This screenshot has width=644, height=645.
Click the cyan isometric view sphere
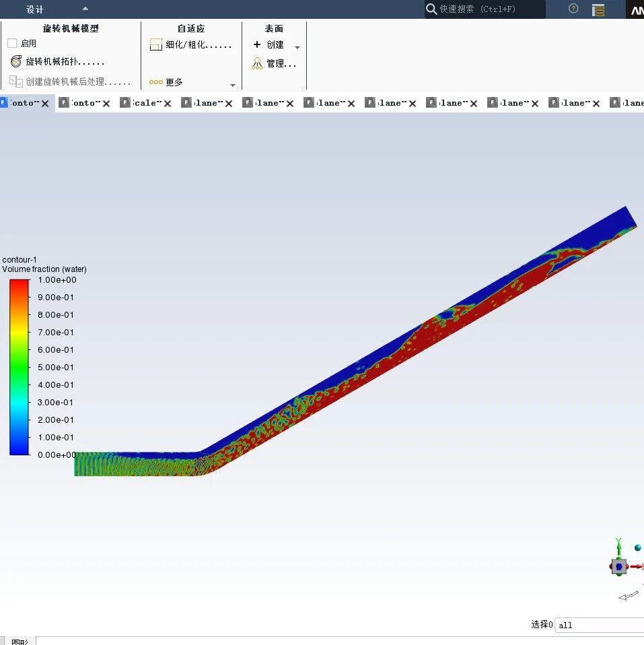coord(637,549)
